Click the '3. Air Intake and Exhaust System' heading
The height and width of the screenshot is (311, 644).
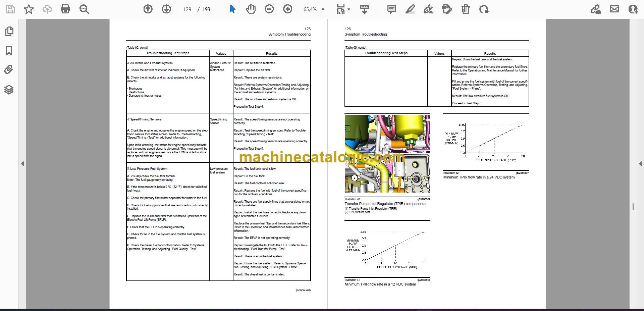point(150,63)
